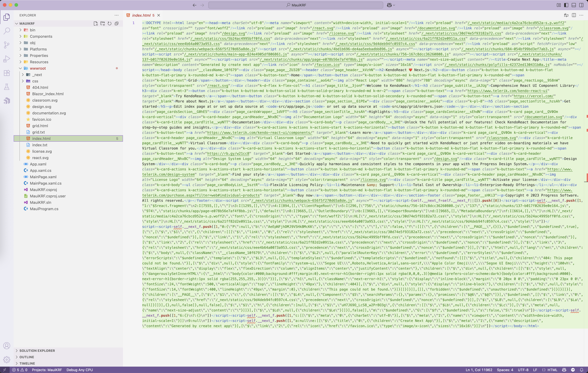Image resolution: width=588 pixels, height=373 pixels.
Task: Create a new folder in MAUIKRF
Action: 103,23
